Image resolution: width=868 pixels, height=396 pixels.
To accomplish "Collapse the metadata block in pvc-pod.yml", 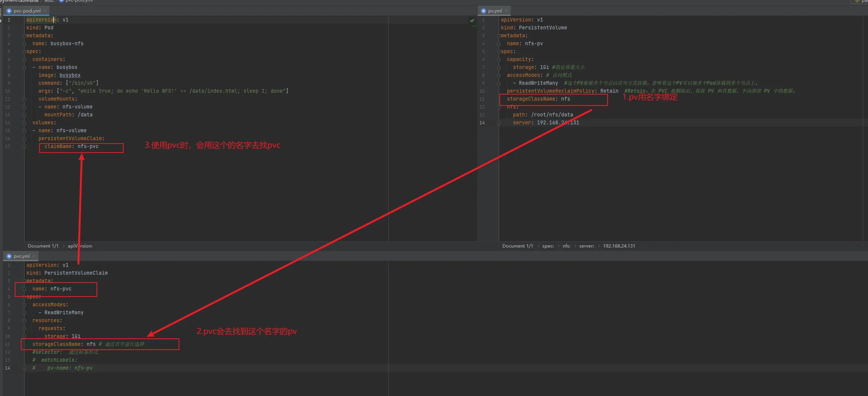I will click(x=24, y=36).
